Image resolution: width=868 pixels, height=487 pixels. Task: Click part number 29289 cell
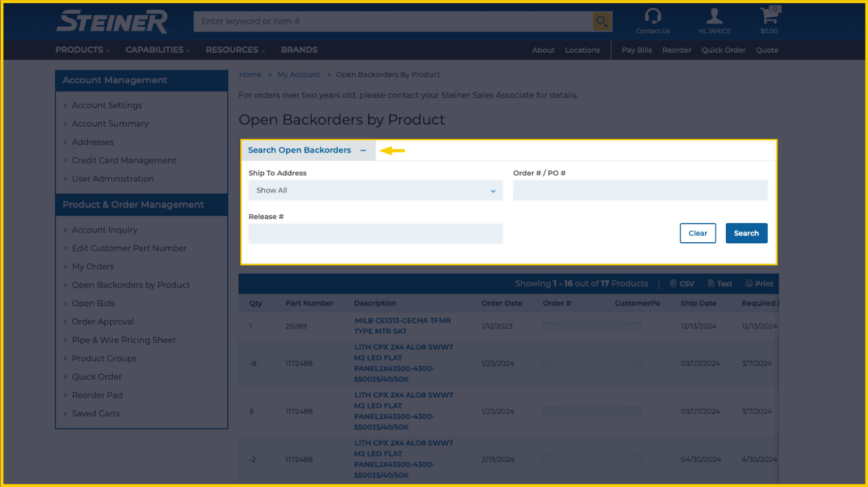[296, 326]
